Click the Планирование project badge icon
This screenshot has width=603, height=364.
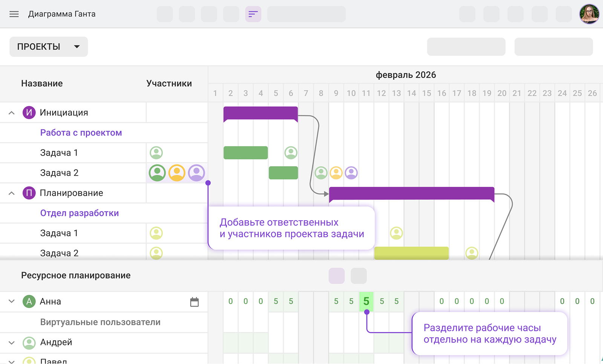pos(29,193)
